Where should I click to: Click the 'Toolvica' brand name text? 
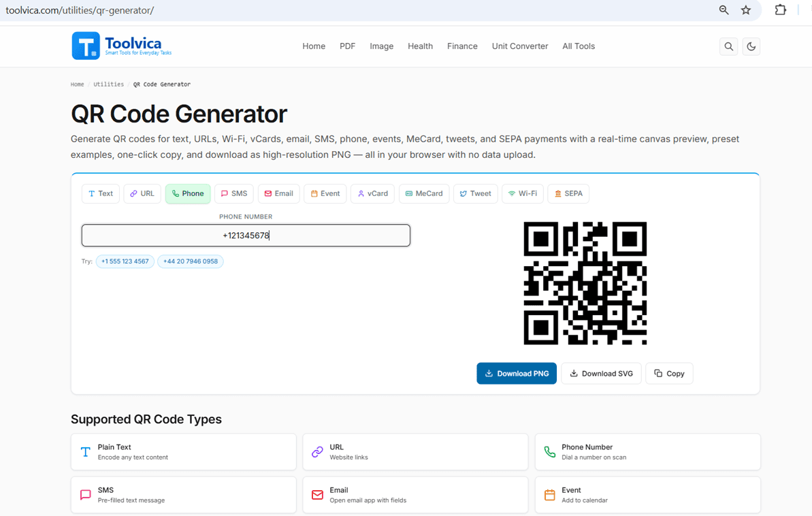coord(133,43)
